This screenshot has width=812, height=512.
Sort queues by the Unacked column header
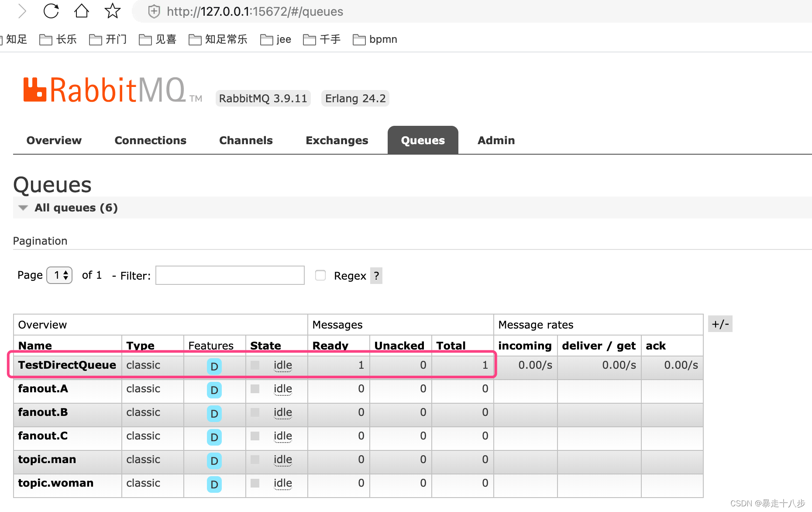tap(399, 346)
